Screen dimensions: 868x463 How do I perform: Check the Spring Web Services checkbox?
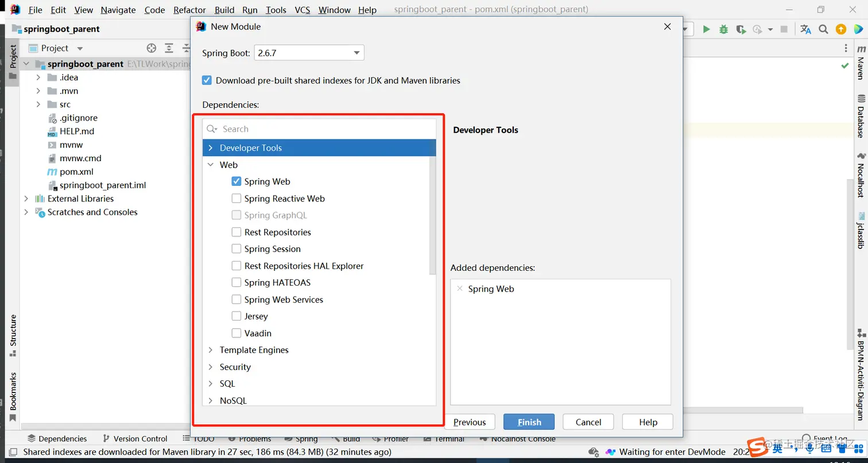(236, 299)
